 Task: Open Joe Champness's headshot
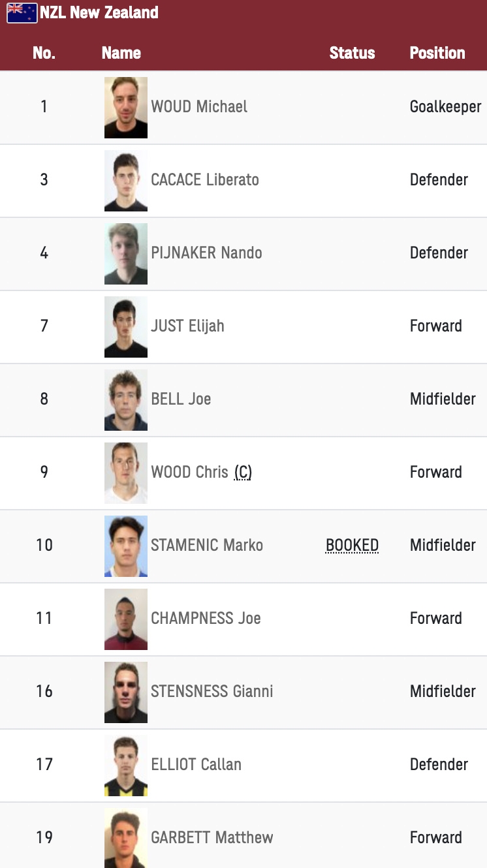[x=126, y=619]
